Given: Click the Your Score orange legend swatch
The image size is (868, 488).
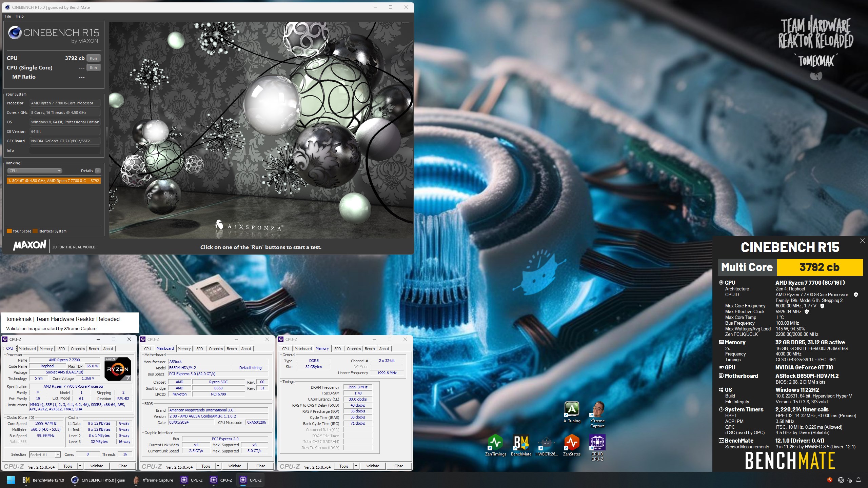Looking at the screenshot, I should [x=9, y=231].
